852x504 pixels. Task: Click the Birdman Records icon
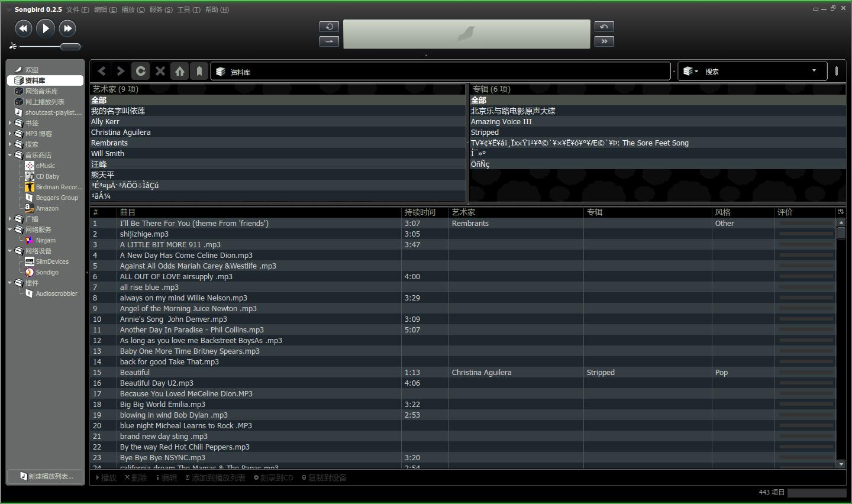tap(29, 187)
